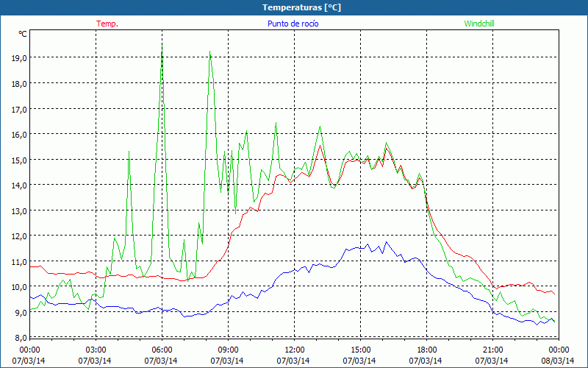This screenshot has height=368, width=588.
Task: Select the 13,0 y-axis value label
Action: (x=18, y=210)
